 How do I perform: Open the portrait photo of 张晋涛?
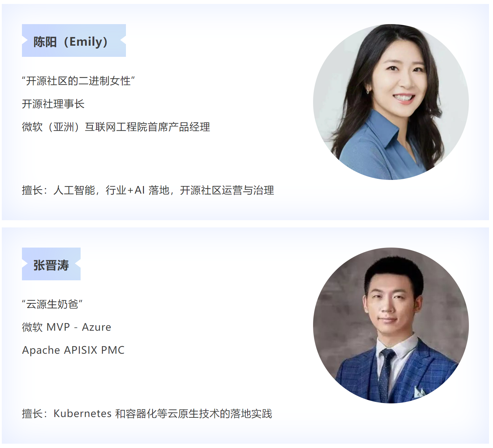tap(391, 325)
